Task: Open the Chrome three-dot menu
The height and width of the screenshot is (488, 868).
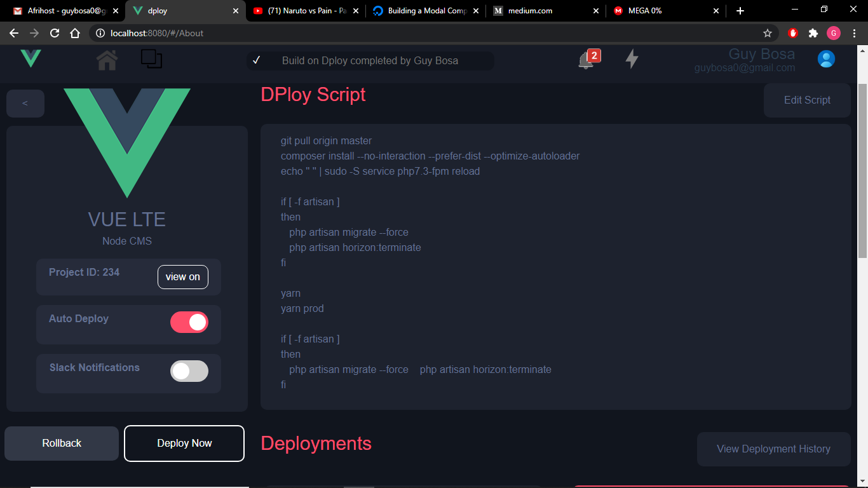Action: pos(853,33)
